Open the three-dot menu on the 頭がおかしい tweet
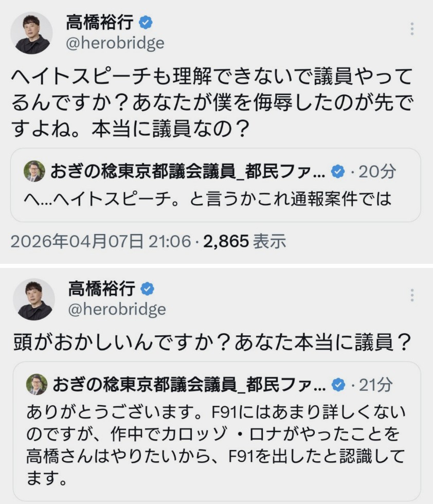433x504 pixels. coord(412,295)
